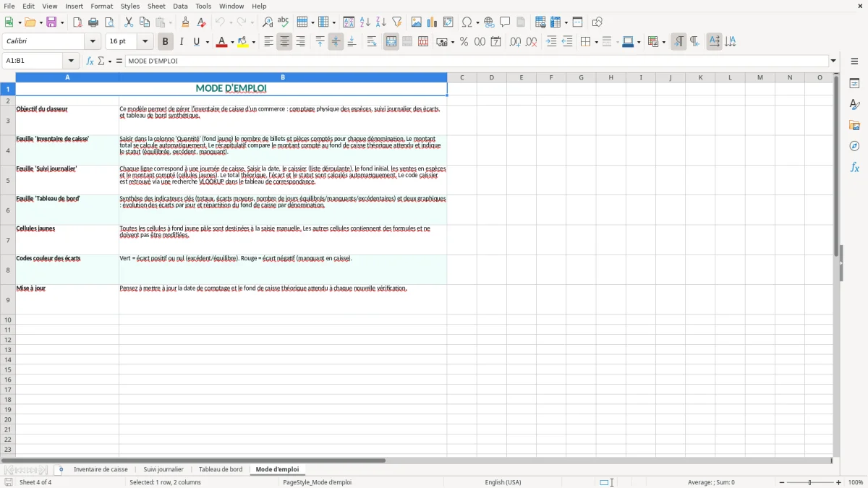Toggle Bold formatting

click(x=165, y=42)
